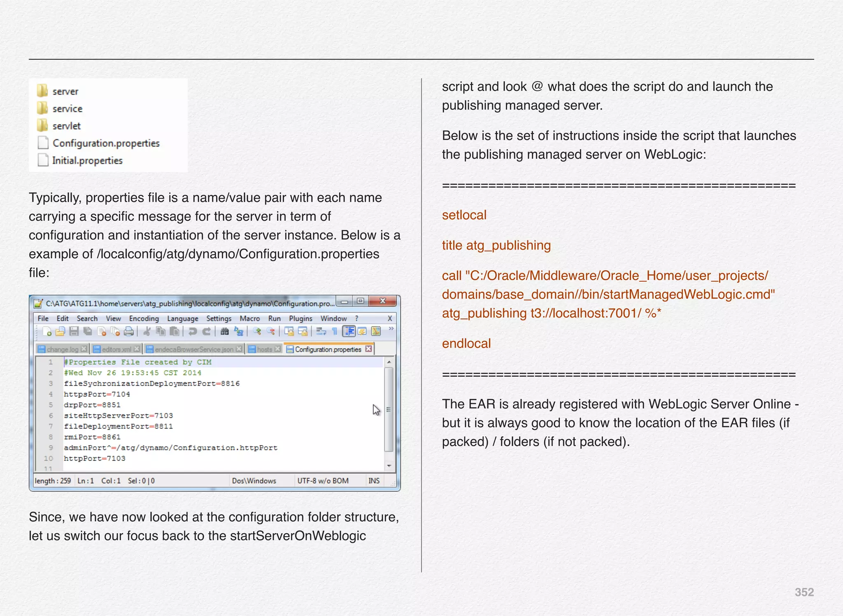This screenshot has height=616, width=843.
Task: Click line 'httpsPort=7104' in editor
Action: pos(97,394)
